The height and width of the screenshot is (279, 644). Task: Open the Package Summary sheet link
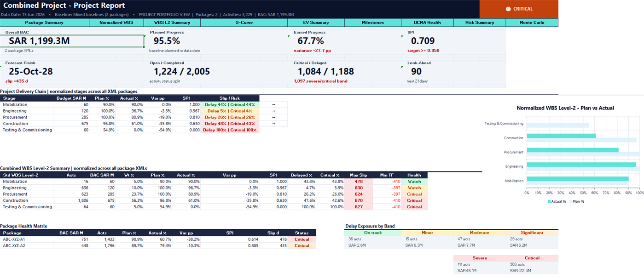pos(44,23)
